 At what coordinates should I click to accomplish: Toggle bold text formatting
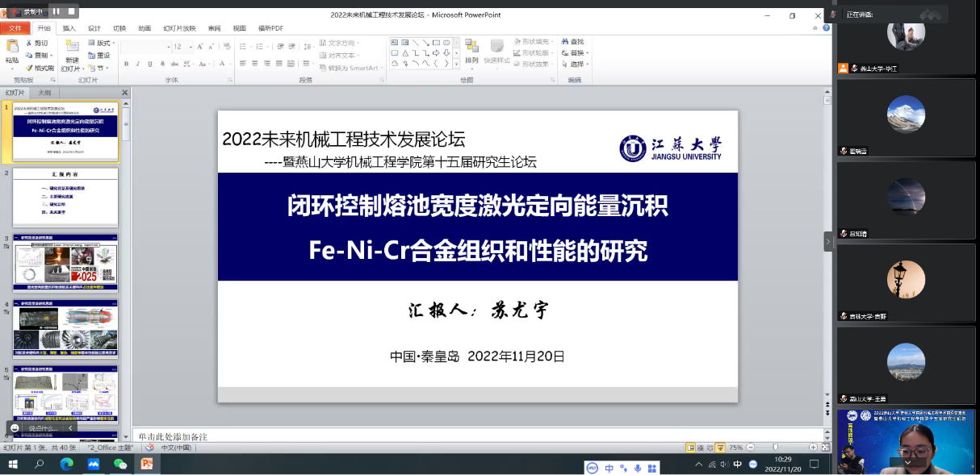coord(126,64)
